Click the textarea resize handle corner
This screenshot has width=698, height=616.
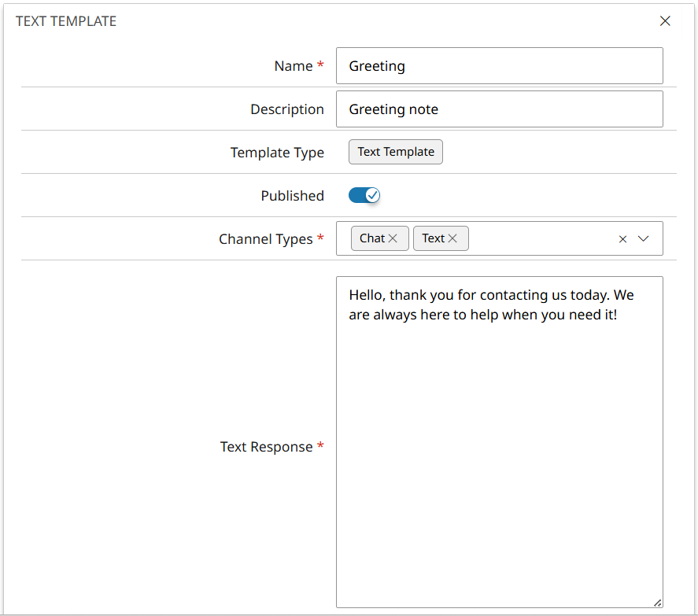pyautogui.click(x=658, y=603)
